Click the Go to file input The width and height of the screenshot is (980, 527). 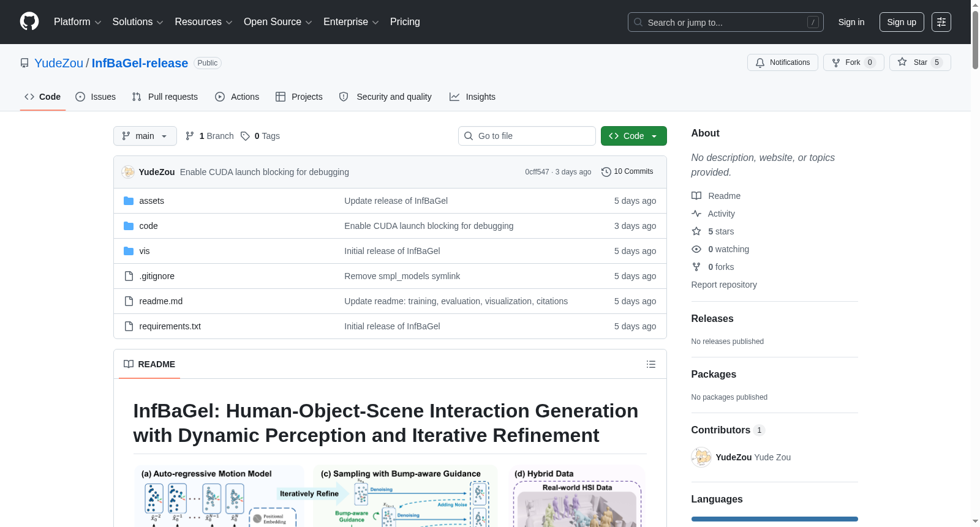527,136
